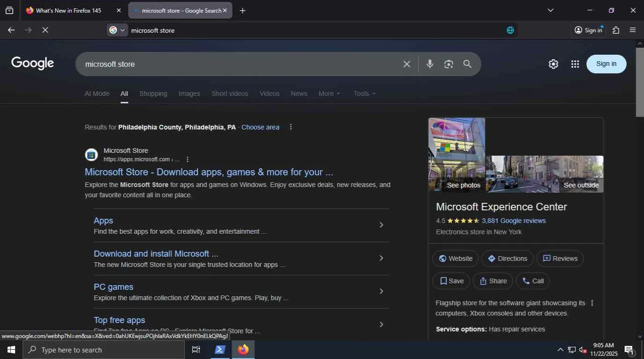Show hidden system tray icons
This screenshot has height=359, width=644.
pos(560,350)
